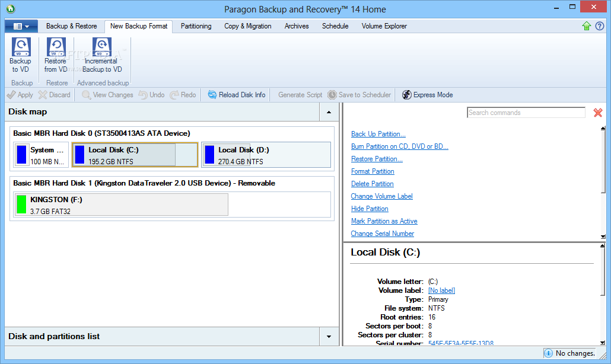Click the Restore from VD icon
611x364 pixels.
(56, 47)
